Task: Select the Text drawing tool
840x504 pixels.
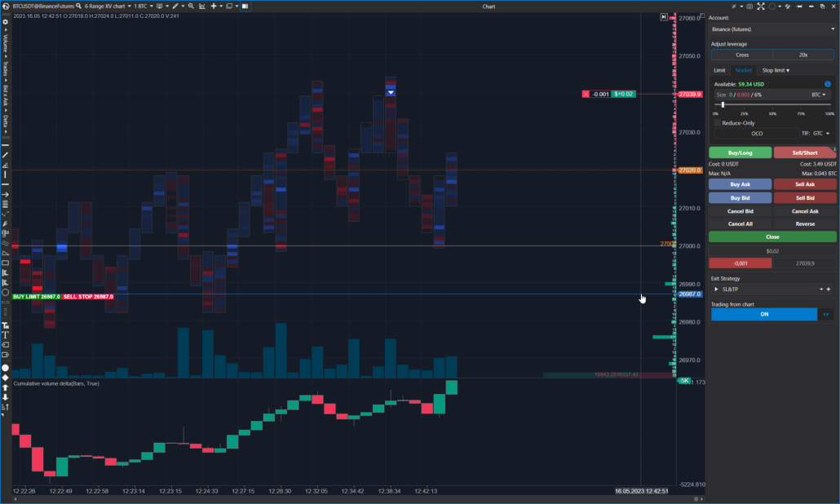Action: (5, 335)
